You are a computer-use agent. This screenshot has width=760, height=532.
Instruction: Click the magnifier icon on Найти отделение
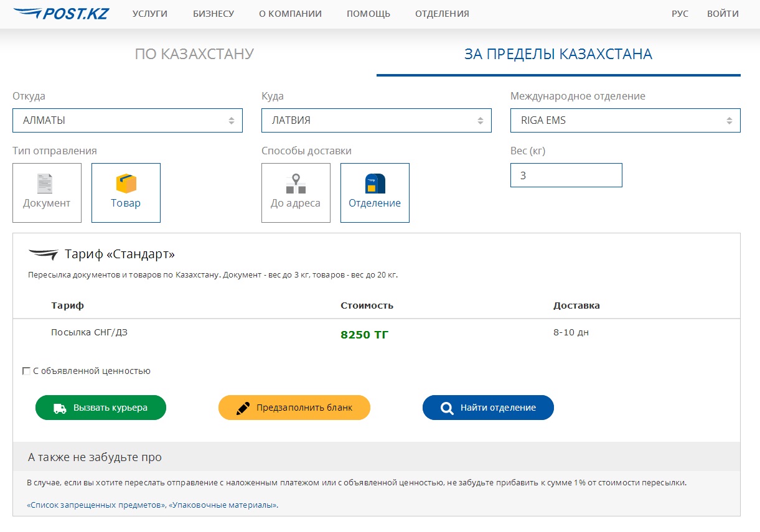click(447, 408)
